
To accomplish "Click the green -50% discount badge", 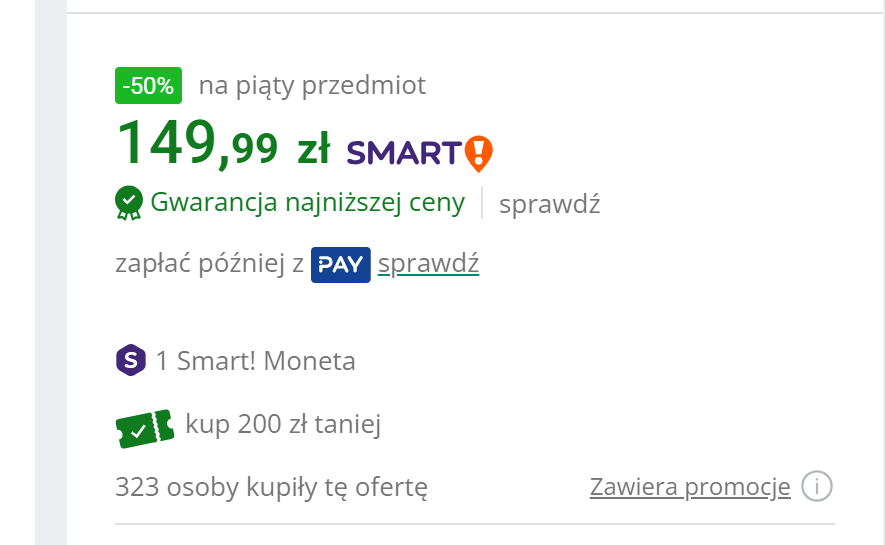I will [148, 87].
